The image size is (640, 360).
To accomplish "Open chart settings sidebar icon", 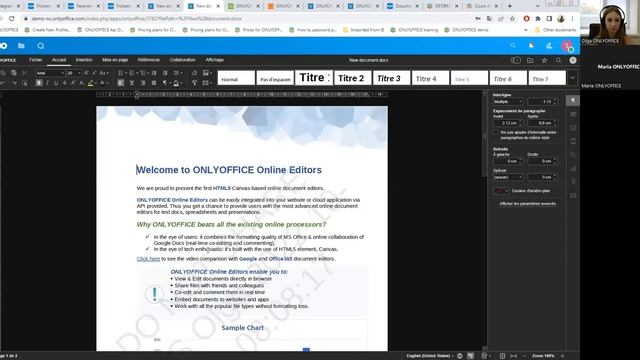I will coord(573,168).
